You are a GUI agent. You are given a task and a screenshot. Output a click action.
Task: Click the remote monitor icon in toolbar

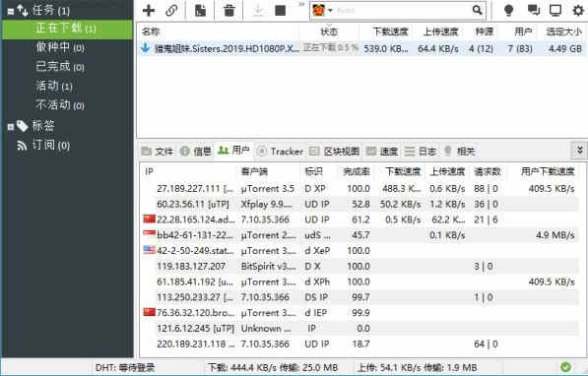(555, 10)
